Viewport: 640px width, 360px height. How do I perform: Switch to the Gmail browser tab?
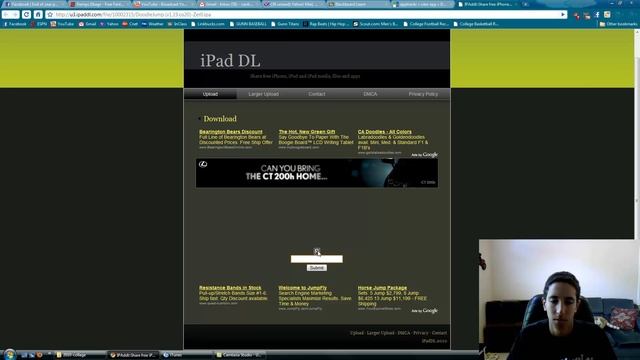pyautogui.click(x=229, y=4)
